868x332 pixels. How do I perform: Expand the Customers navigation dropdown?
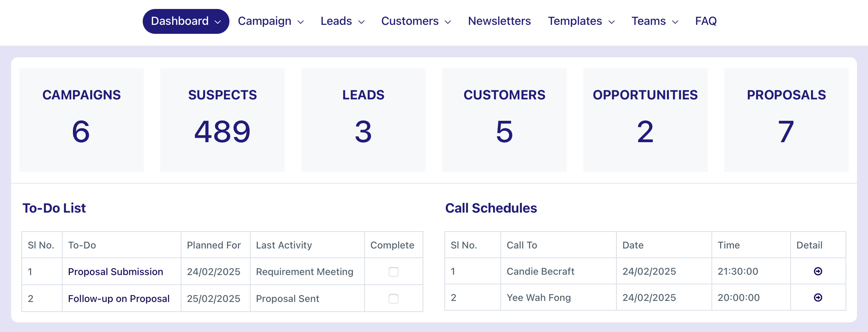416,21
